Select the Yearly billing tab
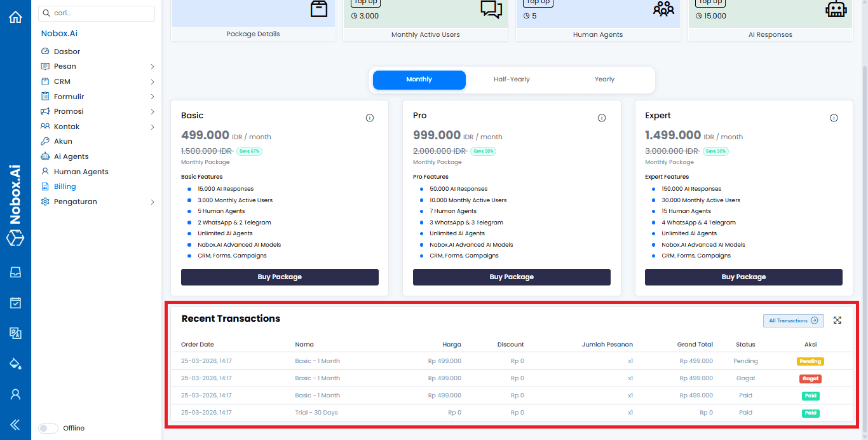This screenshot has width=868, height=440. (x=604, y=79)
